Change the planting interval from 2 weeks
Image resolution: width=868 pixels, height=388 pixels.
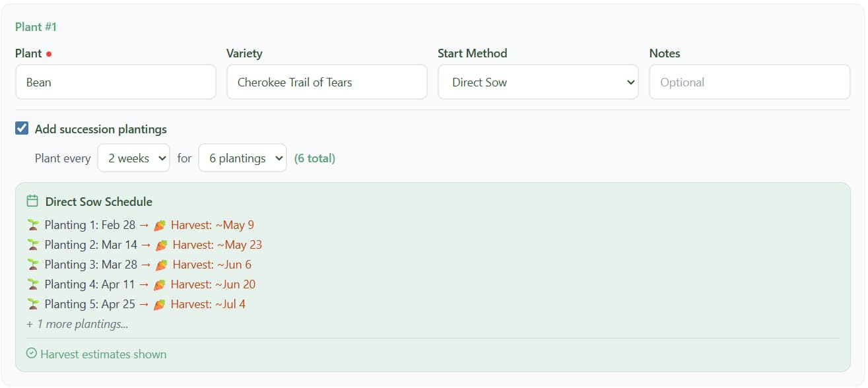[x=133, y=158]
